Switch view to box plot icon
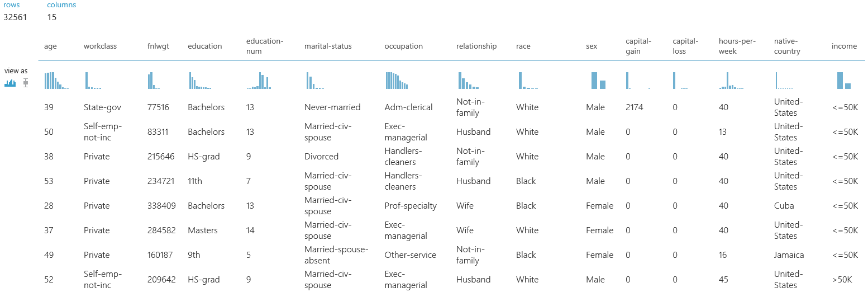868x292 pixels. [x=25, y=83]
